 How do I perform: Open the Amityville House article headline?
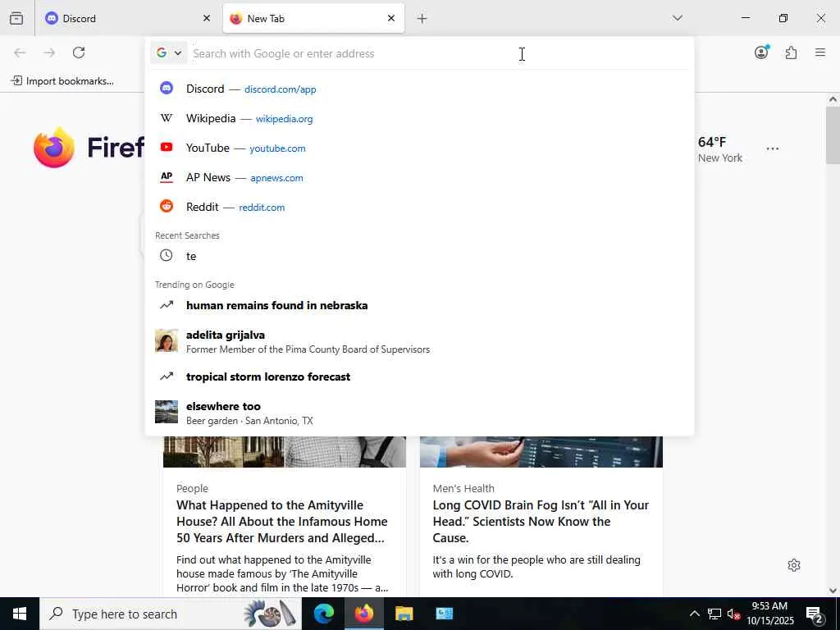pos(282,521)
